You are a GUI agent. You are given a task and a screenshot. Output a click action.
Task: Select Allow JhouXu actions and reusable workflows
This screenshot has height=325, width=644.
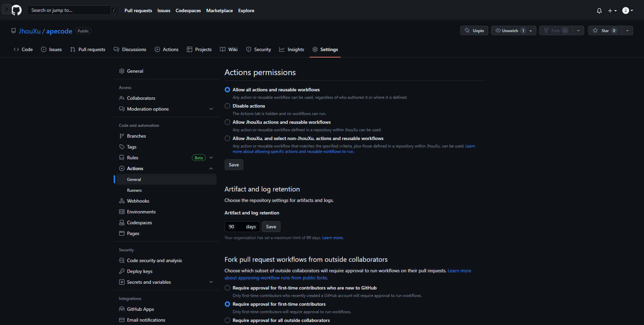click(227, 122)
